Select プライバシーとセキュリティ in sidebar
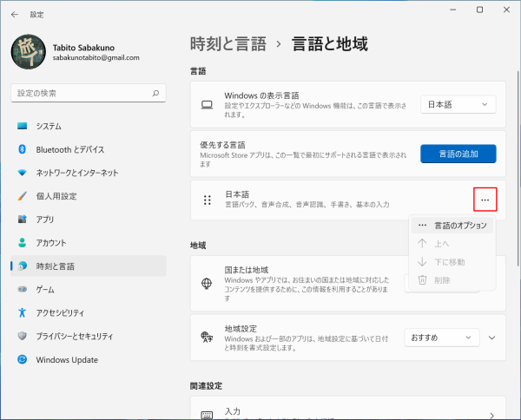The height and width of the screenshot is (420, 521). 89,336
